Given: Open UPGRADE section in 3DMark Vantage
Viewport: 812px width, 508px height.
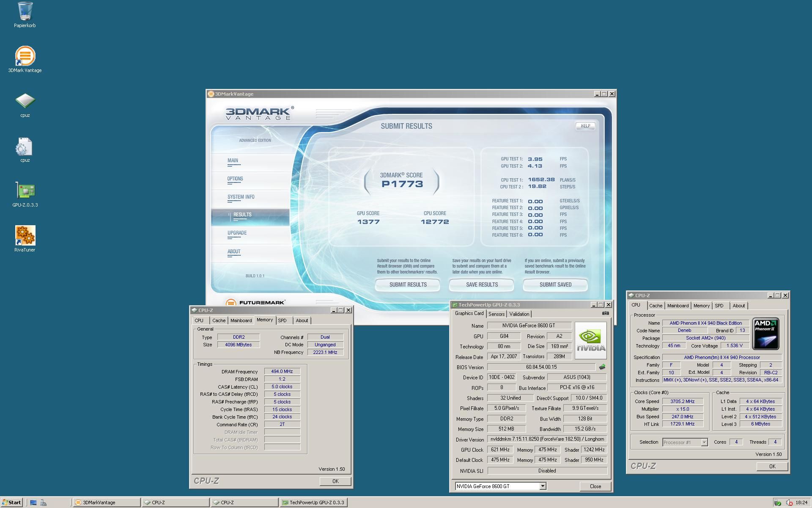Looking at the screenshot, I should click(237, 233).
